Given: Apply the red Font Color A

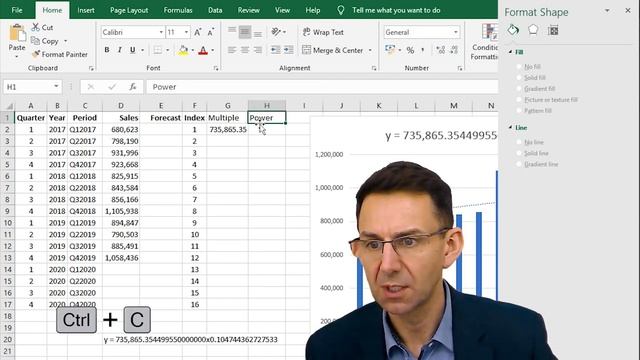Looking at the screenshot, I should coord(203,50).
